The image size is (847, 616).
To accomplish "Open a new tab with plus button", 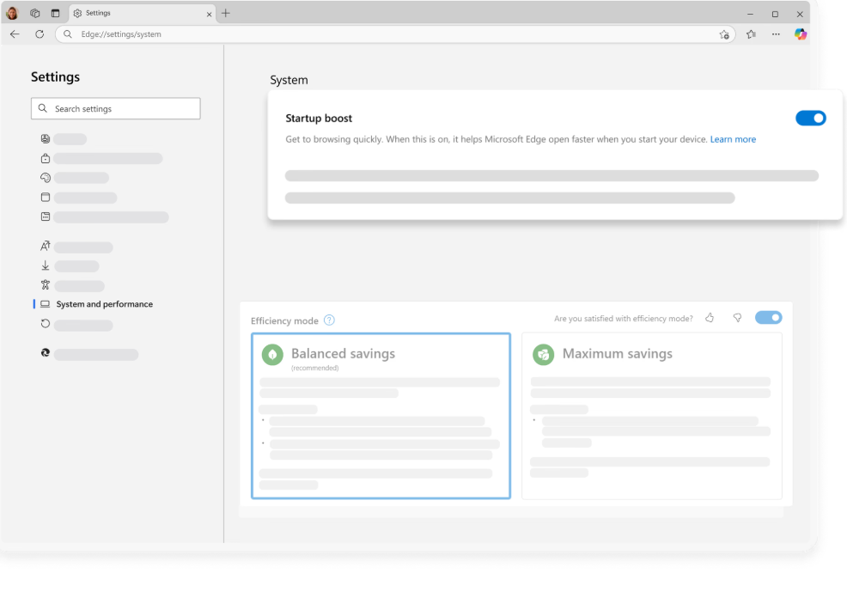I will (226, 14).
